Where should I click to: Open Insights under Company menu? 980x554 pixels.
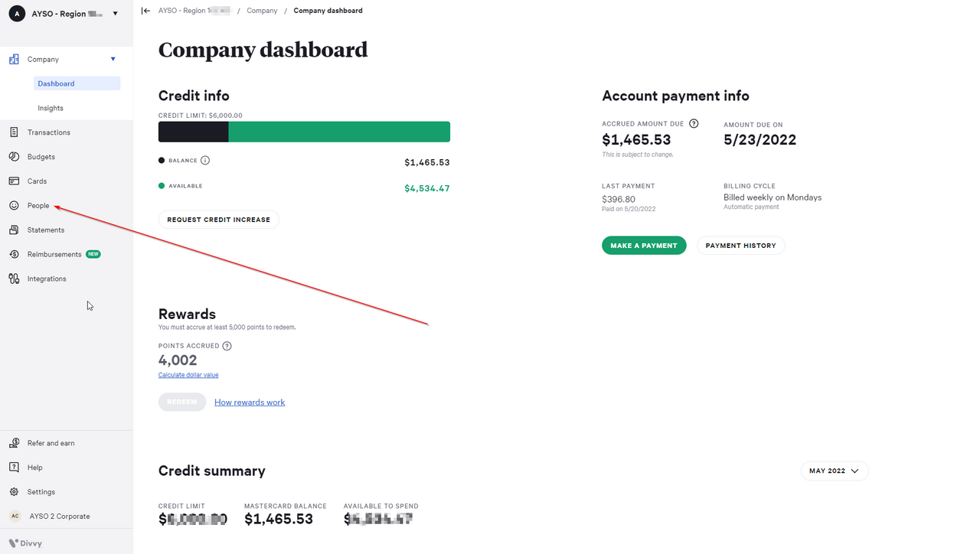click(x=51, y=108)
